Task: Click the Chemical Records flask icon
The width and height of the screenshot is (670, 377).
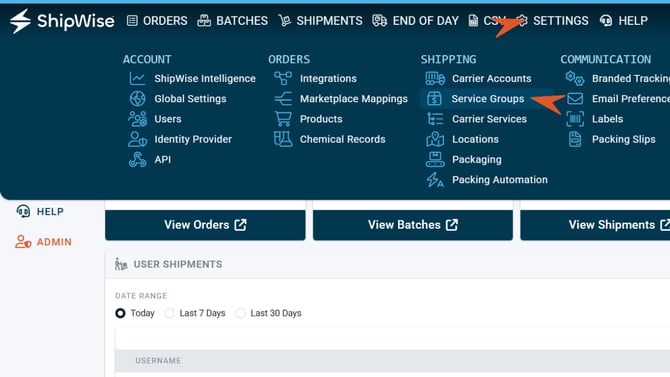Action: [283, 139]
